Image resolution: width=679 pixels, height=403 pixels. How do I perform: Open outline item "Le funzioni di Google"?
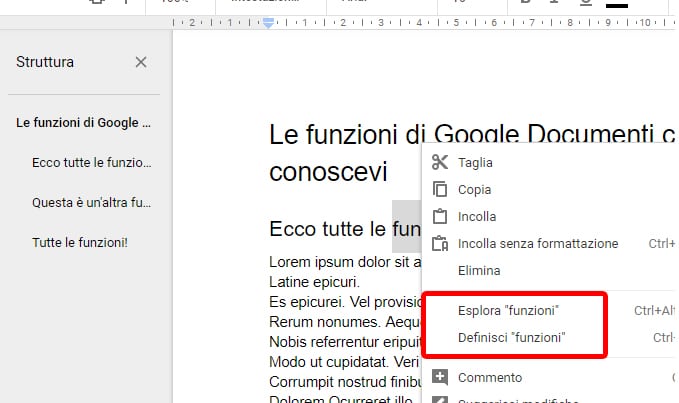tap(83, 123)
